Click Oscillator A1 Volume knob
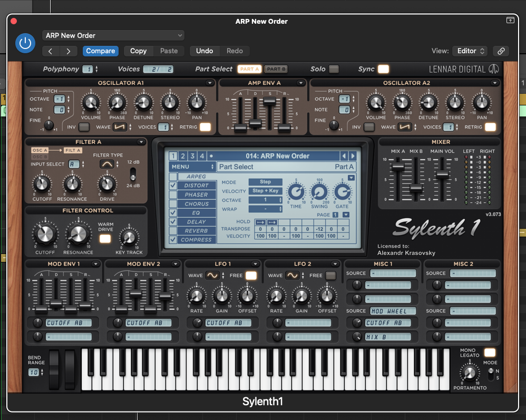The width and height of the screenshot is (526, 420). click(91, 103)
